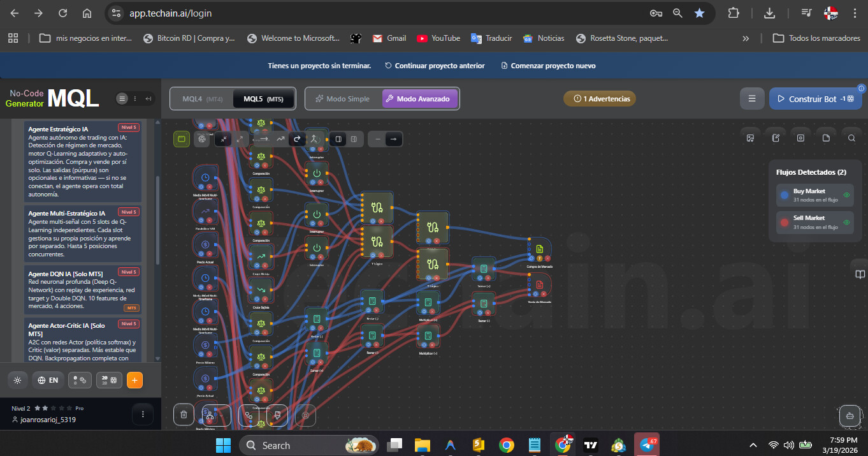Toggle the light/dark theme sun button
This screenshot has height=456, width=868.
pos(17,380)
